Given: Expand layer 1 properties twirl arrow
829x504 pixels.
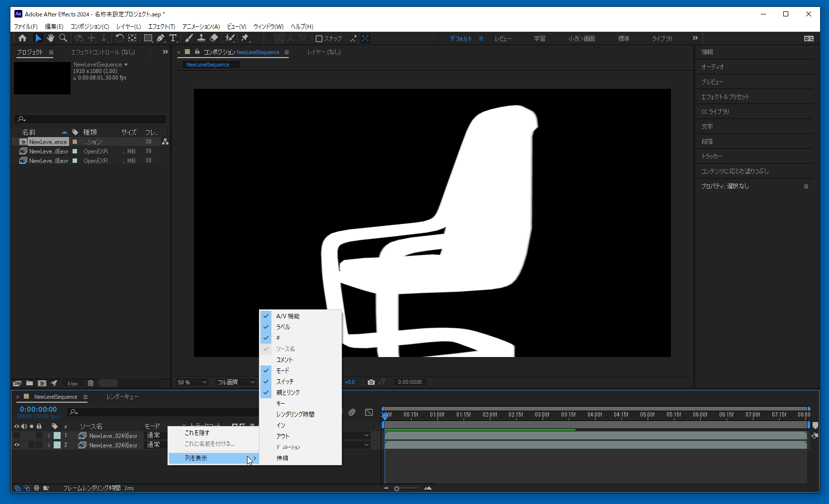Looking at the screenshot, I should 49,435.
